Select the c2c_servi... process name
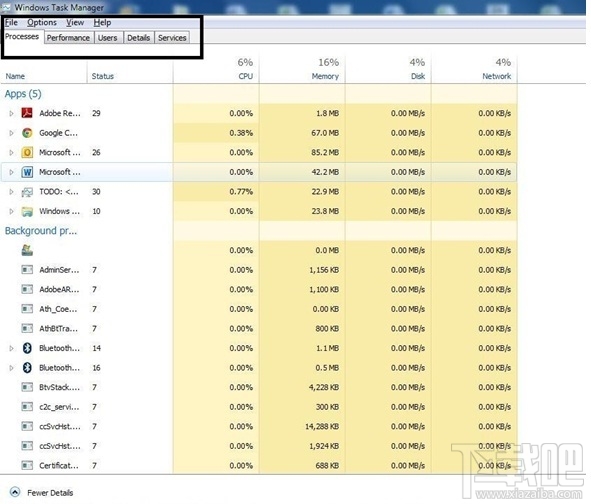The image size is (591, 504). (x=59, y=407)
